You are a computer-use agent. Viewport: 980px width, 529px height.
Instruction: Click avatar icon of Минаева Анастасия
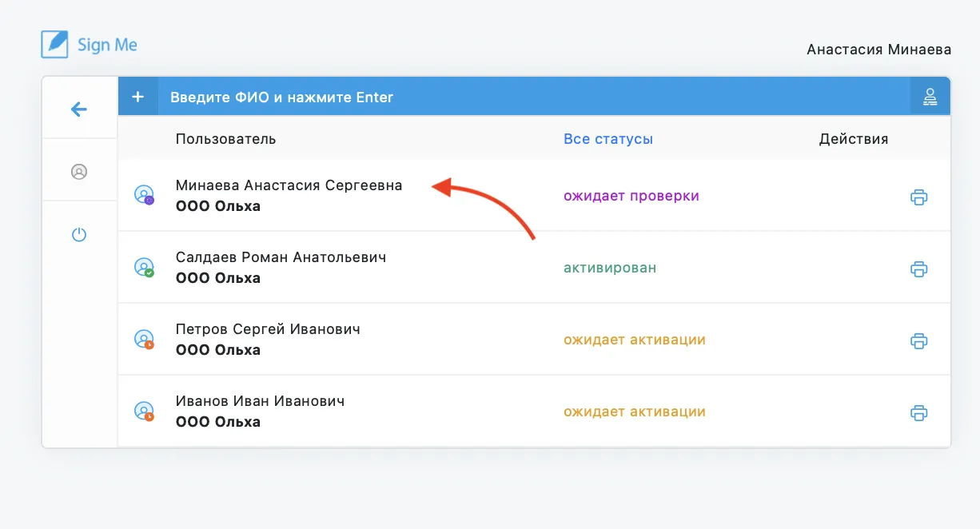click(144, 196)
